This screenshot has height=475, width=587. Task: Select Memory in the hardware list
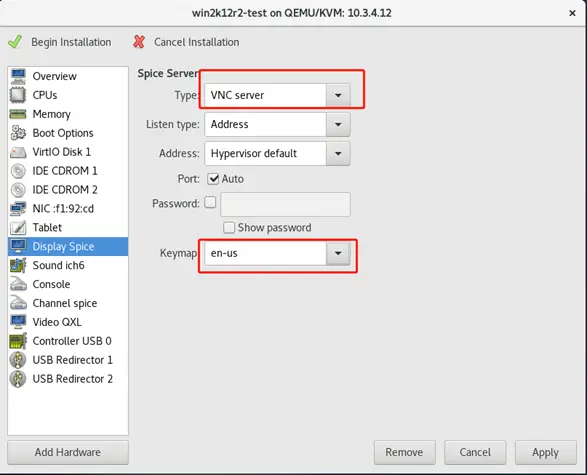coord(68,114)
